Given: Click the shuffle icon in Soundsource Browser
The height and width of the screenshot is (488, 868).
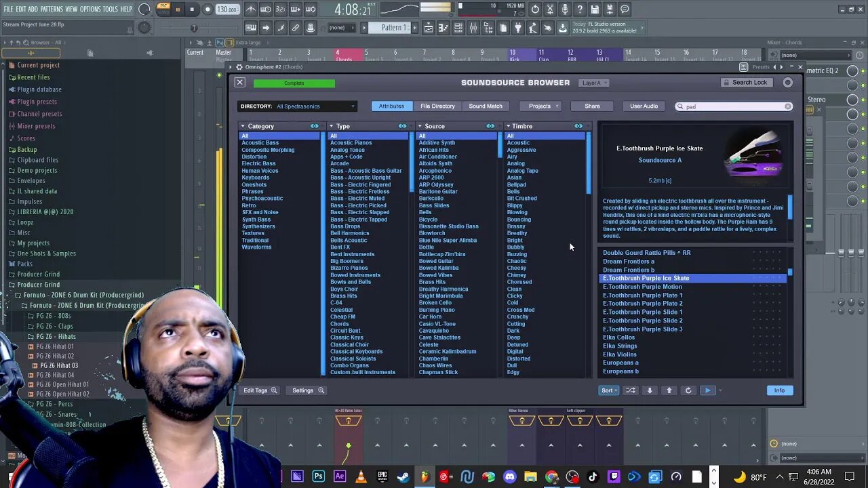Looking at the screenshot, I should pos(631,390).
